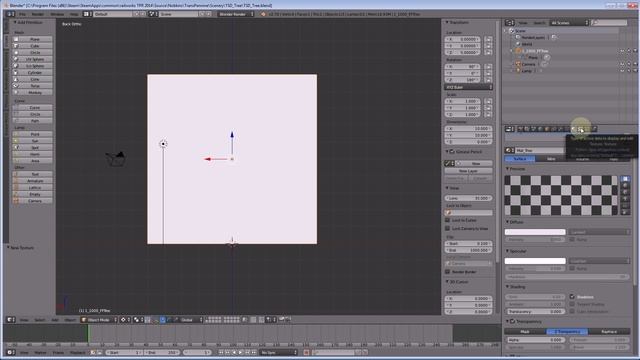This screenshot has height=360, width=640.
Task: Click the Camera object icon in outliner
Action: 518,64
